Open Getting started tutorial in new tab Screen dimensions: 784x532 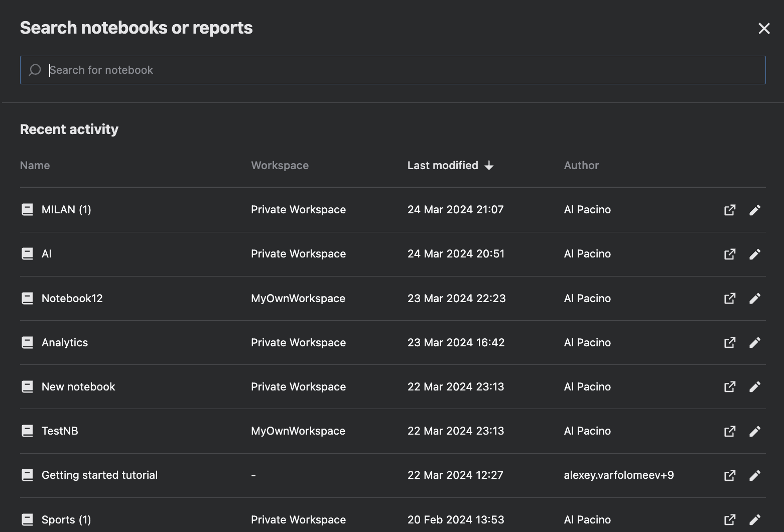point(730,475)
